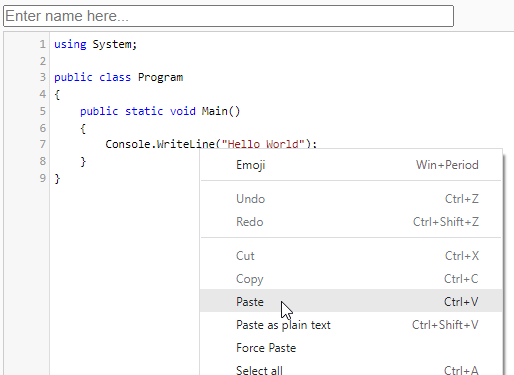This screenshot has width=514, height=375.
Task: Click Paste in the context menu
Action: pyautogui.click(x=351, y=302)
